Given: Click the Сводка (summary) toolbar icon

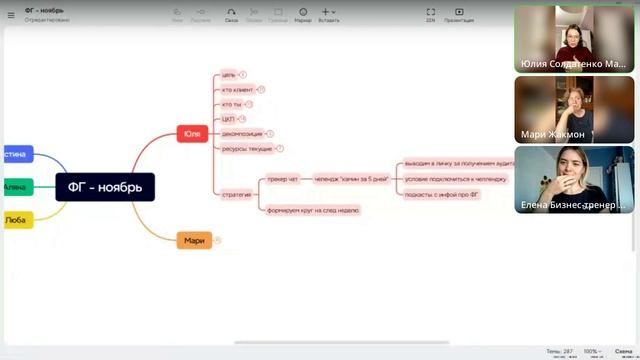Looking at the screenshot, I should point(254,15).
